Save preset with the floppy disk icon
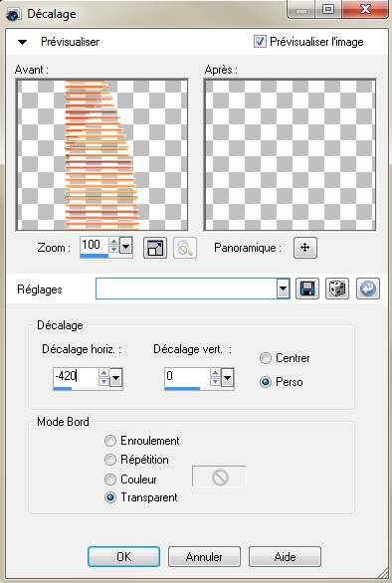This screenshot has width=392, height=583. click(307, 289)
